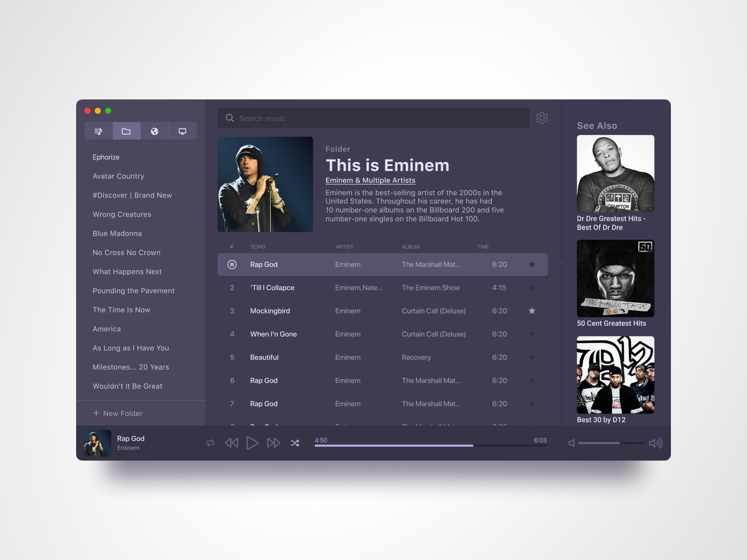The image size is (747, 560).
Task: Click the 50 Cent Greatest Hits title
Action: tap(612, 323)
